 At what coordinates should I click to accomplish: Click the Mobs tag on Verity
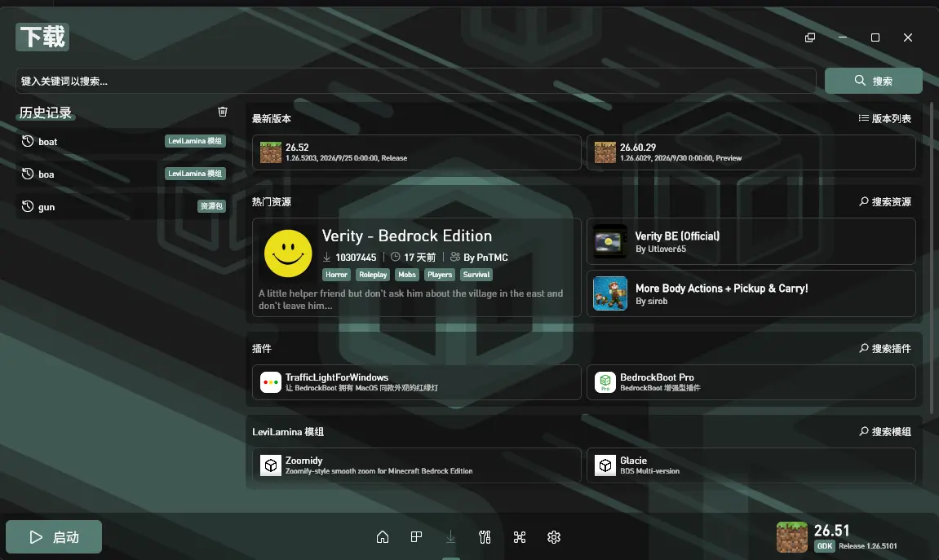coord(407,275)
